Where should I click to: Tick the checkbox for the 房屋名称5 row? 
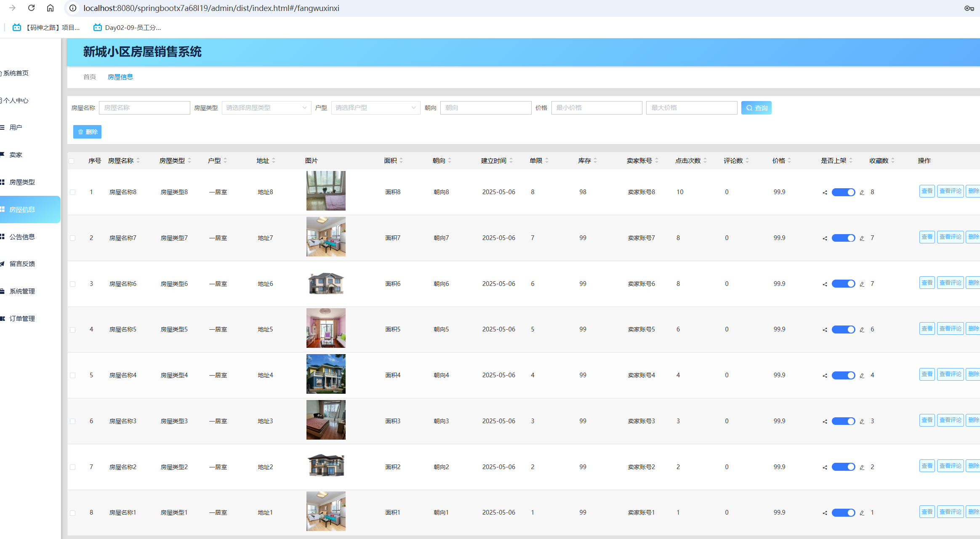(x=72, y=330)
